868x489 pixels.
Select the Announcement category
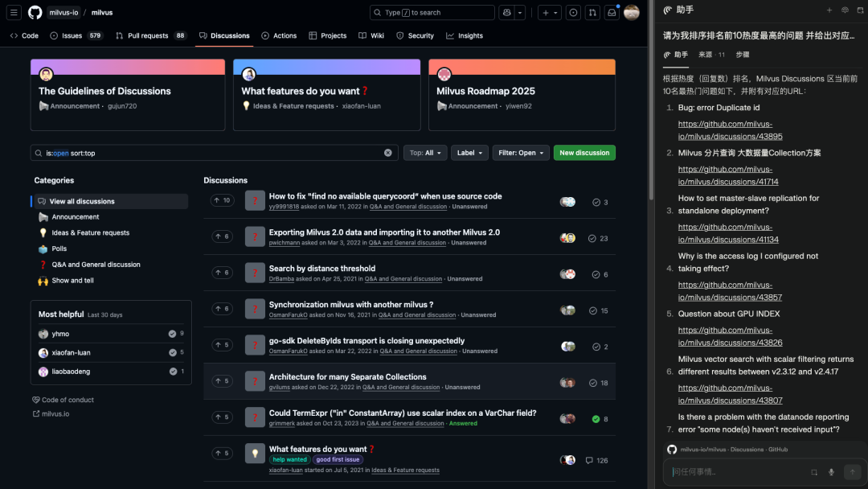pyautogui.click(x=76, y=217)
